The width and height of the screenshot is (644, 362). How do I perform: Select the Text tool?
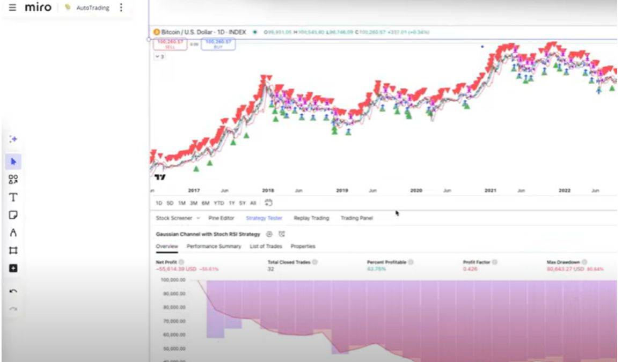13,197
